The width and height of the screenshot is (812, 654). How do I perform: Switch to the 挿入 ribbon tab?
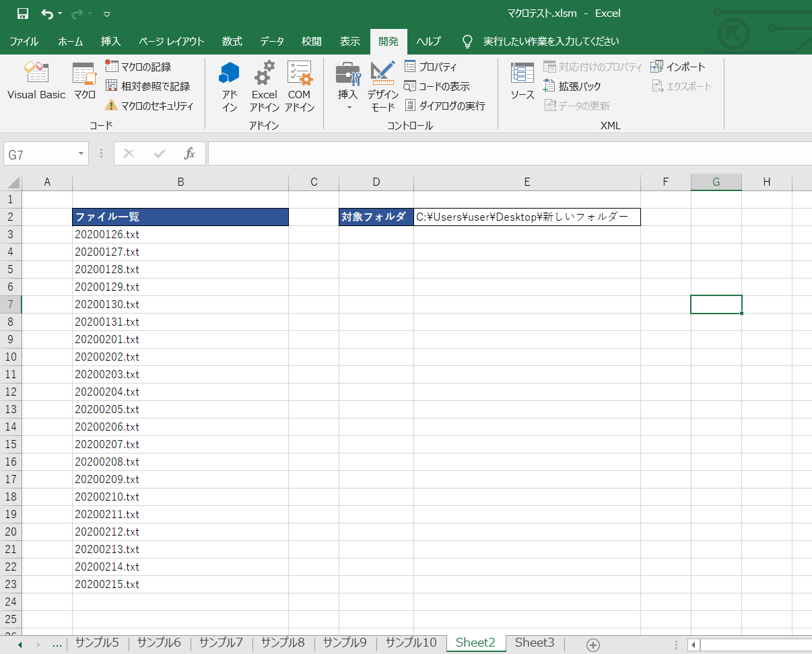[x=110, y=41]
